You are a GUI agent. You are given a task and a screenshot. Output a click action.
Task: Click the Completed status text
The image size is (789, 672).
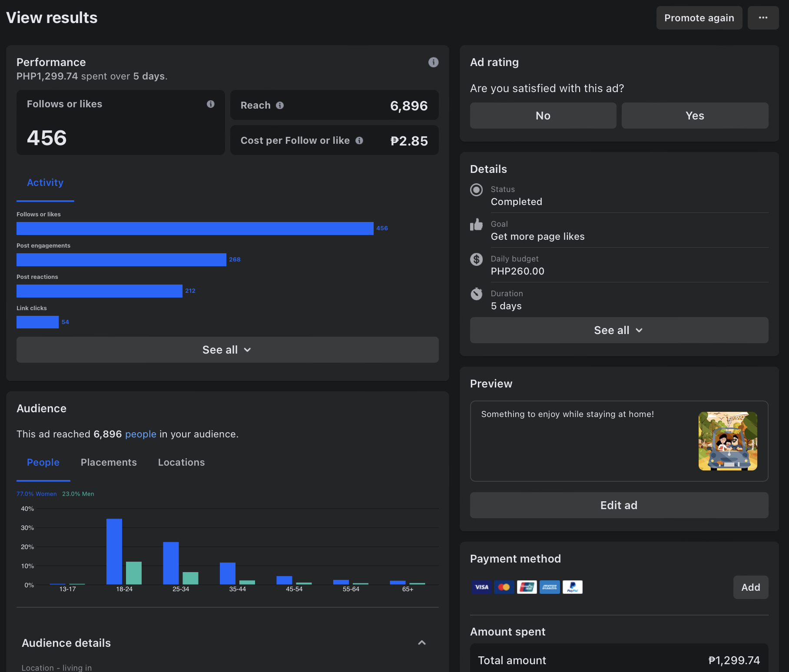pyautogui.click(x=517, y=202)
